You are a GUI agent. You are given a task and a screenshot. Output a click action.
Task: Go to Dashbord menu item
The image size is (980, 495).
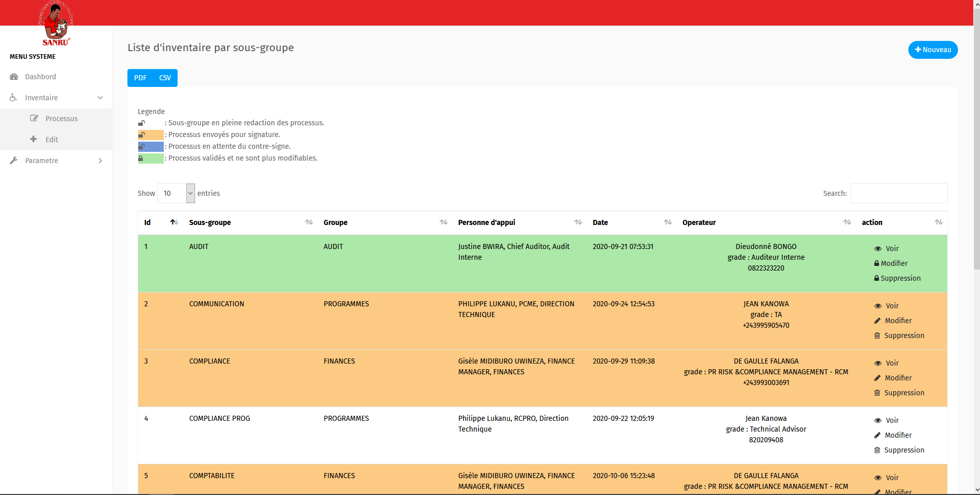[40, 77]
